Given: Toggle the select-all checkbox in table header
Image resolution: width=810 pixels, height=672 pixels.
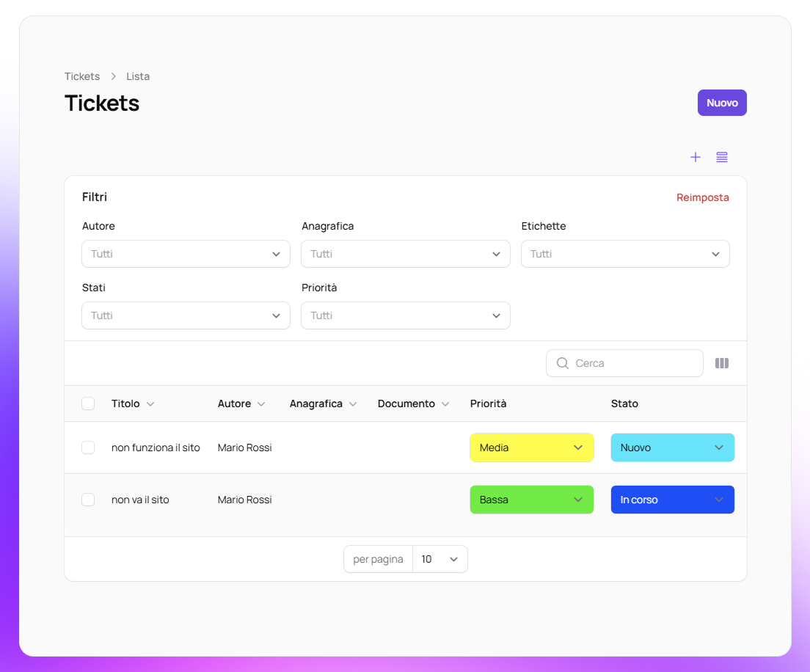Looking at the screenshot, I should [x=88, y=403].
